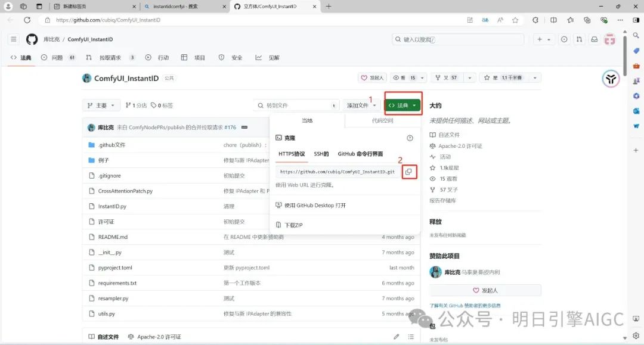The height and width of the screenshot is (345, 644).
Task: Open the requirements.txt file
Action: 117,283
